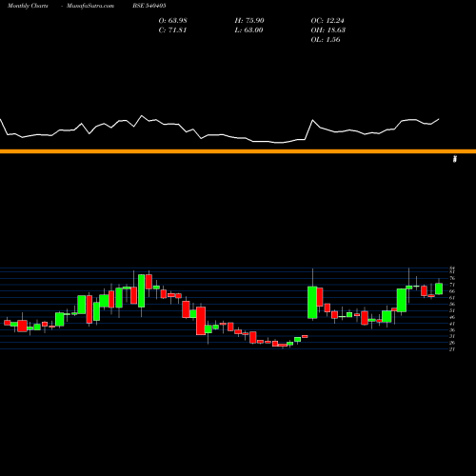The width and height of the screenshot is (476, 476).
Task: Click the 'Monthly Charts' title text
Action: [28, 6]
